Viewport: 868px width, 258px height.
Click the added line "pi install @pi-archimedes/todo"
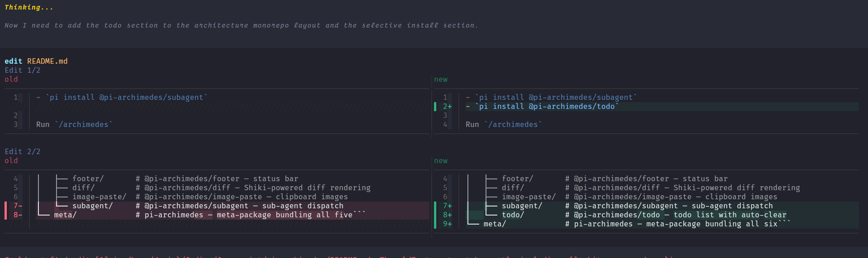(547, 106)
